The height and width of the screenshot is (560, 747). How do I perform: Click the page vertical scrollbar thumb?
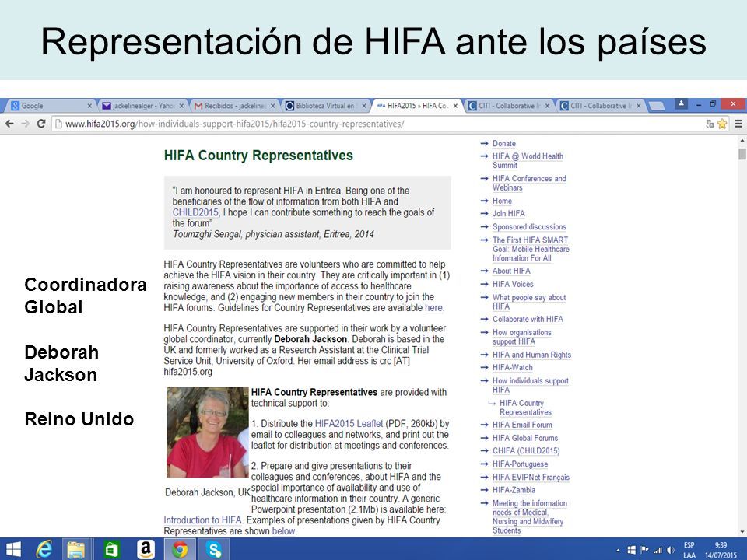pyautogui.click(x=742, y=154)
